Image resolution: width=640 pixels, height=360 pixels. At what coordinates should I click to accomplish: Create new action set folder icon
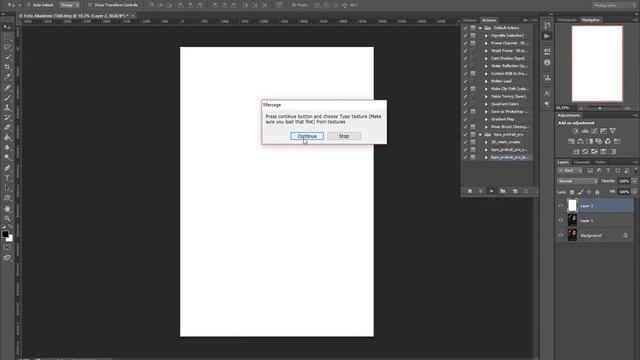[502, 191]
